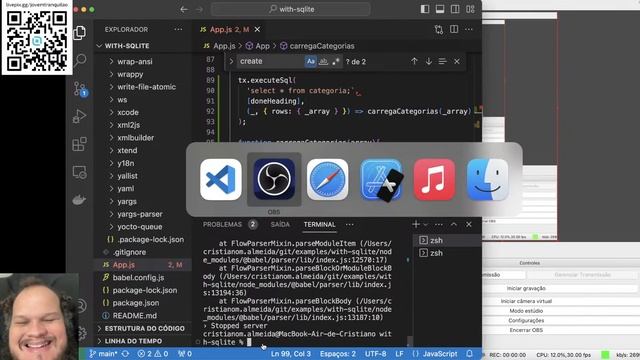Toggle primary sidebar layout icon
The height and width of the screenshot is (360, 640).
click(x=425, y=9)
